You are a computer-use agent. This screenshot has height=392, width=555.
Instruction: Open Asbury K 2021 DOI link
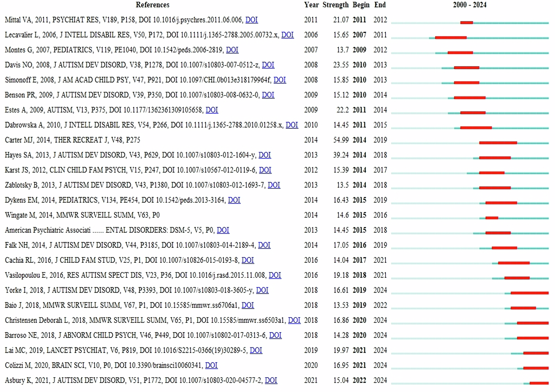coord(271,380)
